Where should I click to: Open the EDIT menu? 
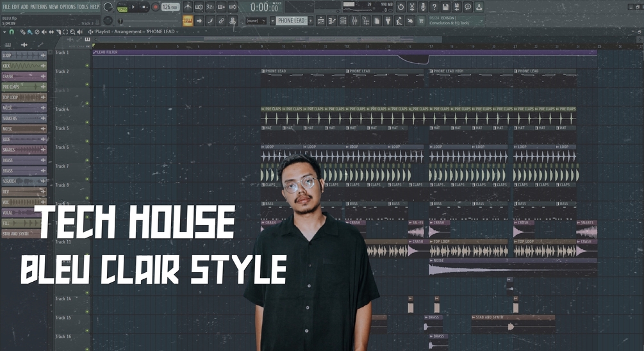tap(15, 7)
